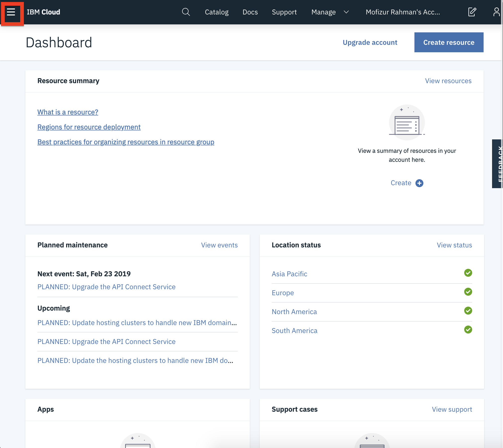The image size is (503, 448).
Task: Open the Catalog menu item
Action: (x=217, y=12)
